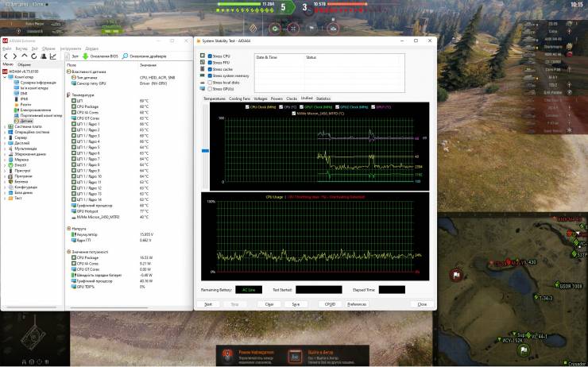This screenshot has width=588, height=367.
Task: Open the Файл menu in AIDA64
Action: click(x=6, y=48)
